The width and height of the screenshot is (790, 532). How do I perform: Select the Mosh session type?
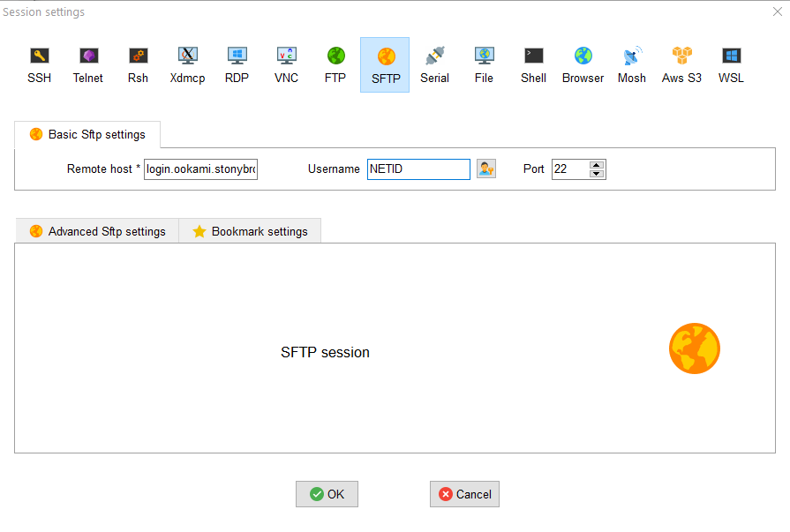click(x=632, y=64)
